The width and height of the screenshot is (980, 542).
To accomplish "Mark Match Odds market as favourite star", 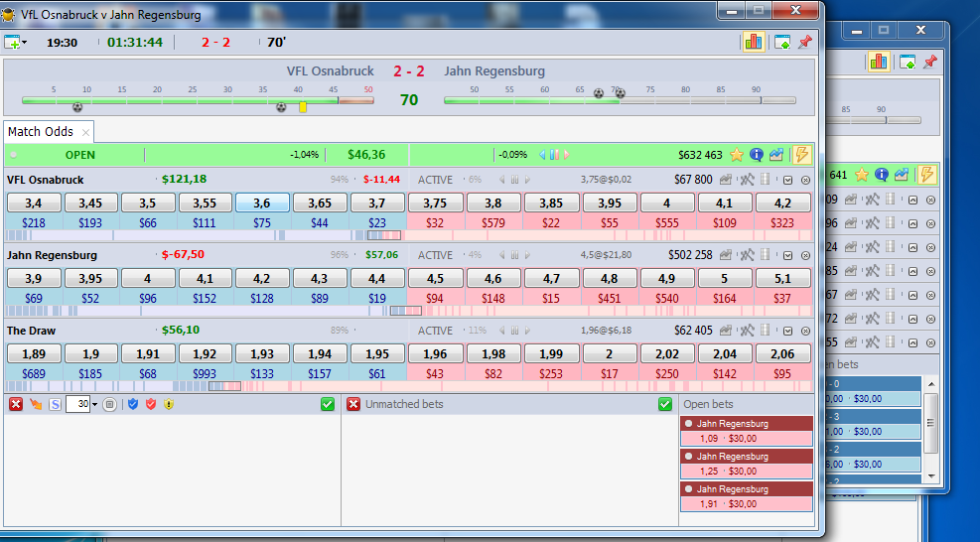I will (737, 155).
